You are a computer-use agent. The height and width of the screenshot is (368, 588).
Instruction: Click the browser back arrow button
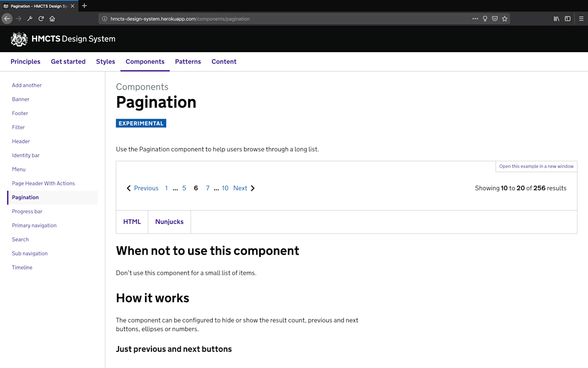(7, 19)
